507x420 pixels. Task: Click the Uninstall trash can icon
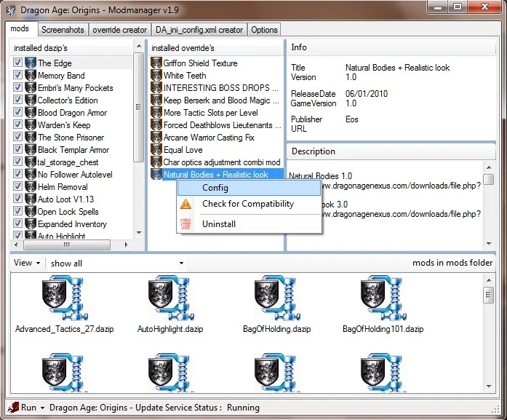(x=185, y=224)
